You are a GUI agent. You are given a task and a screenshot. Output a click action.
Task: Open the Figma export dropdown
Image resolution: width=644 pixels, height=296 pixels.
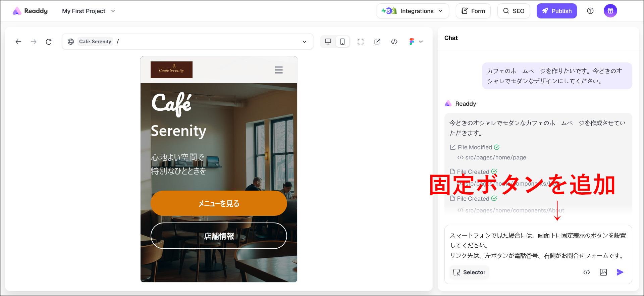pyautogui.click(x=416, y=42)
